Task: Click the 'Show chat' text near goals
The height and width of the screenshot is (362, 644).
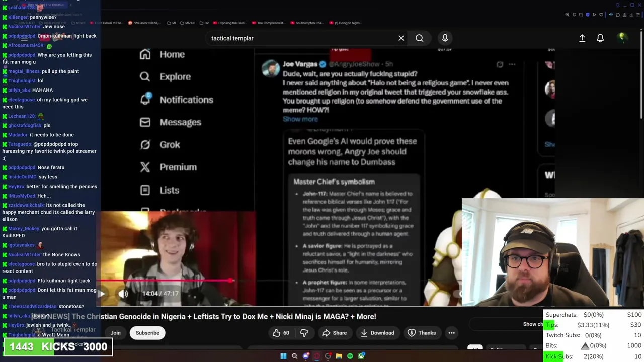Action: coord(533,324)
